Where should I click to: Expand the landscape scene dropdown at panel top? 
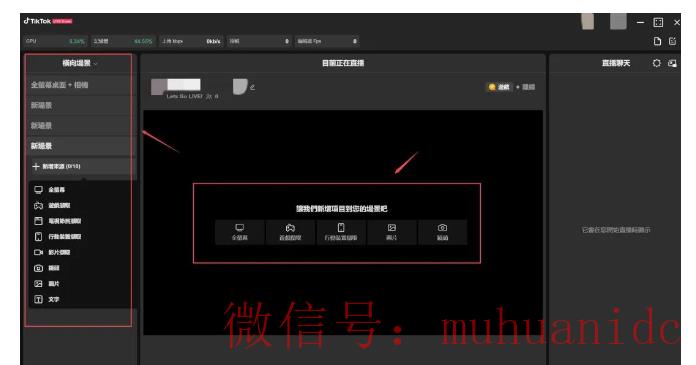pyautogui.click(x=79, y=63)
